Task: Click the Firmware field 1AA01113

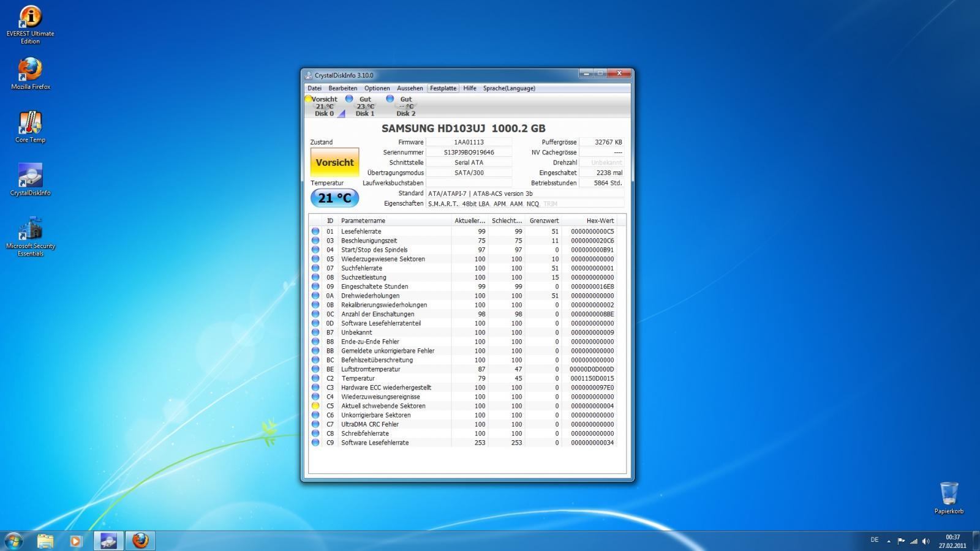Action: point(469,142)
